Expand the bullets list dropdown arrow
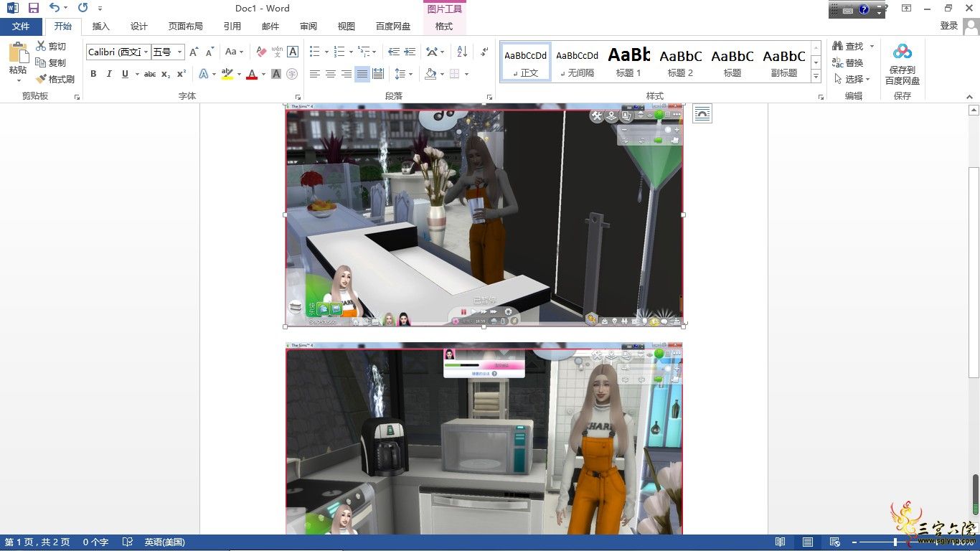The width and height of the screenshot is (980, 551). (x=326, y=52)
